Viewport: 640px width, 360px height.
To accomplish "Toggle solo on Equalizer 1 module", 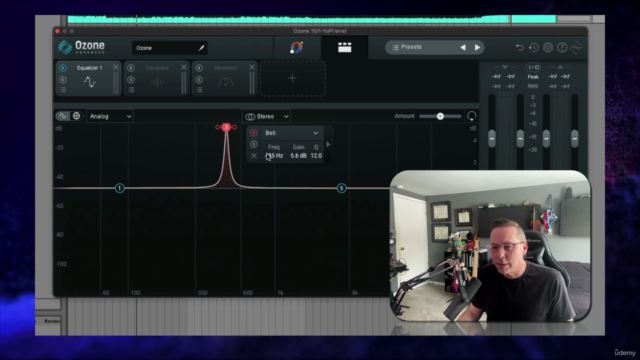I will pos(63,80).
